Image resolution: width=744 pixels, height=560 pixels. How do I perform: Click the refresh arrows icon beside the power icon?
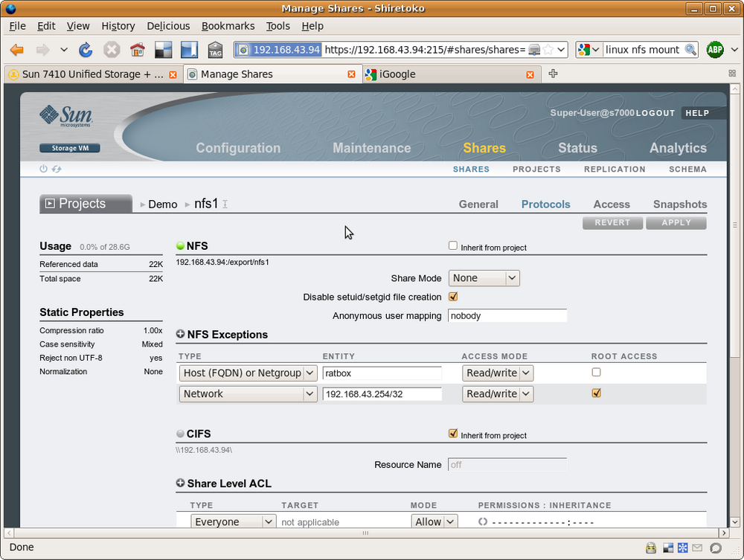coord(57,169)
